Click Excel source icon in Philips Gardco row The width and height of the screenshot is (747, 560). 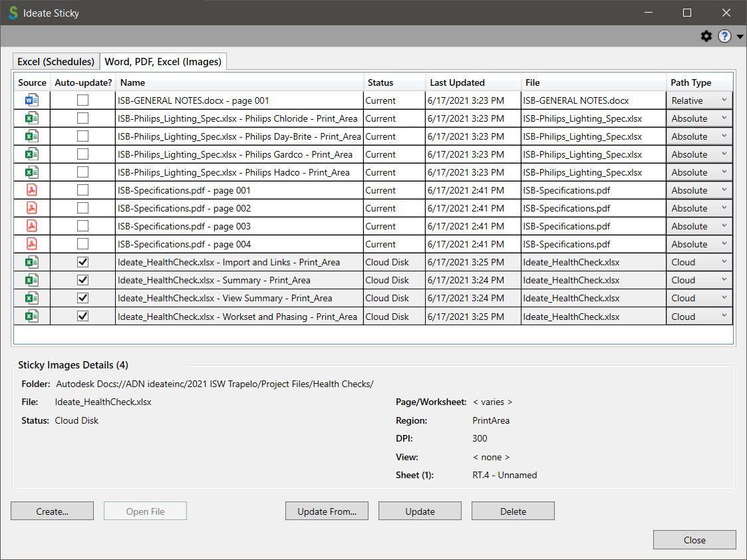(x=31, y=154)
